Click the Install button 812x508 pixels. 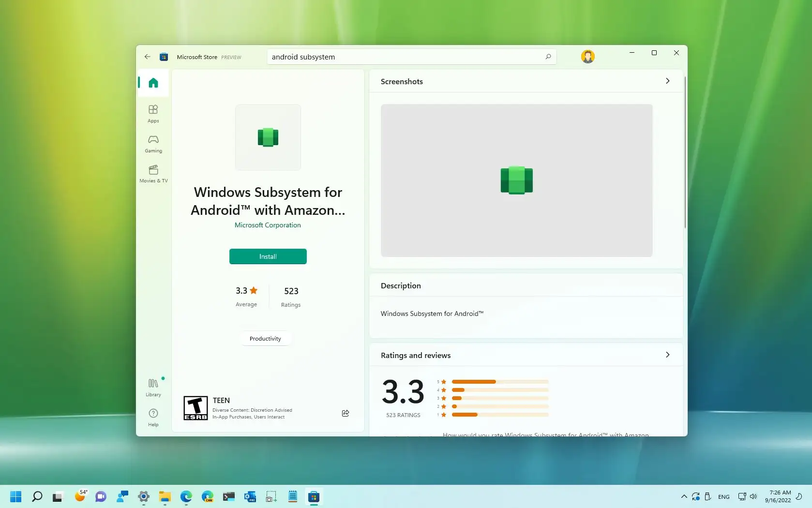[268, 256]
